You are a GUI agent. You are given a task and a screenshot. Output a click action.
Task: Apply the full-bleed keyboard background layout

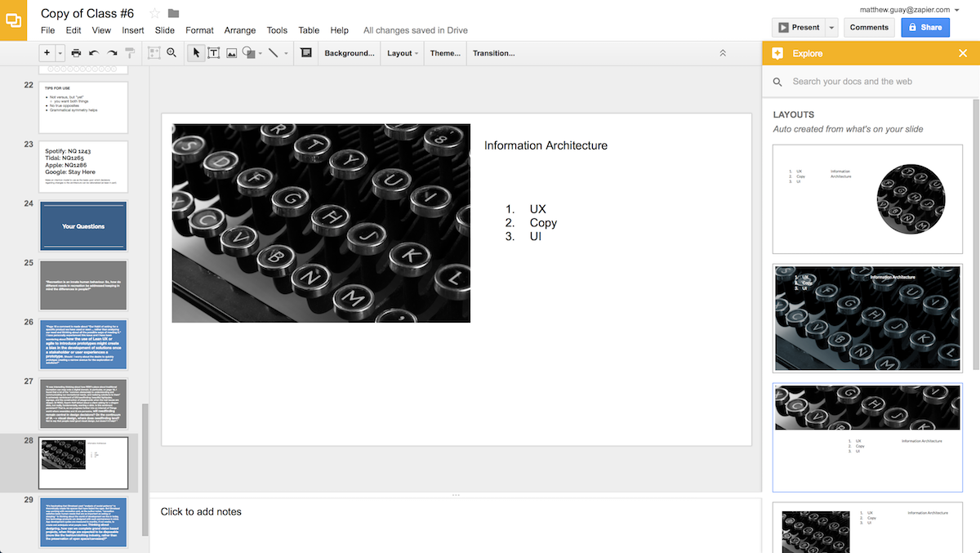(867, 319)
